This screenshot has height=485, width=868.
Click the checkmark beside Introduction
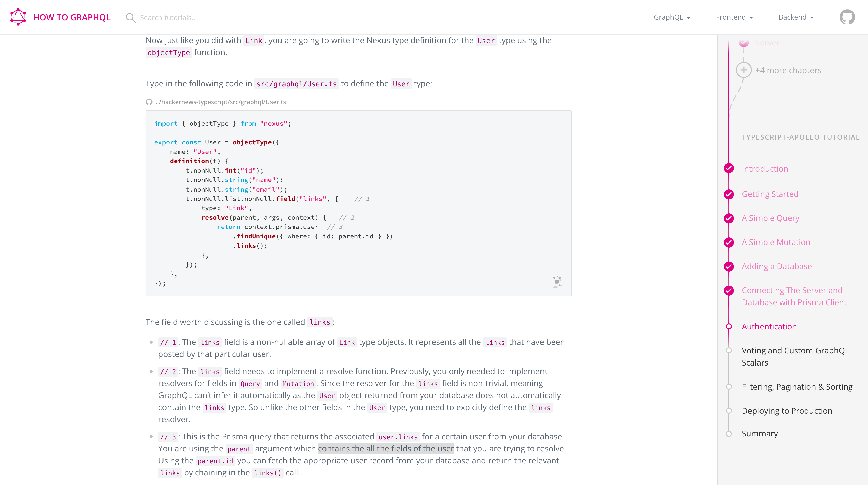pos(729,168)
